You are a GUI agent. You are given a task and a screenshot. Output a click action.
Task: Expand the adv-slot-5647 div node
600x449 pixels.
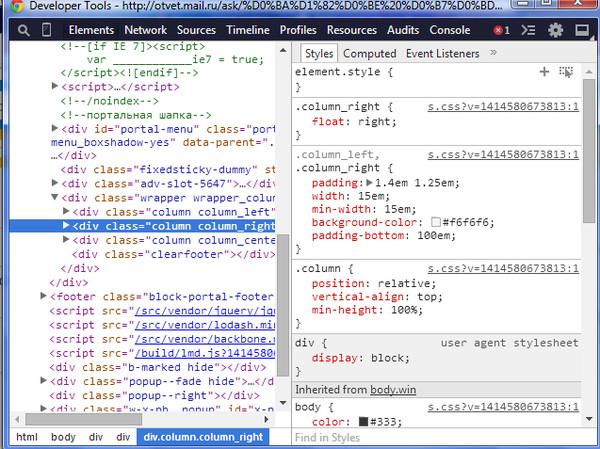(55, 183)
